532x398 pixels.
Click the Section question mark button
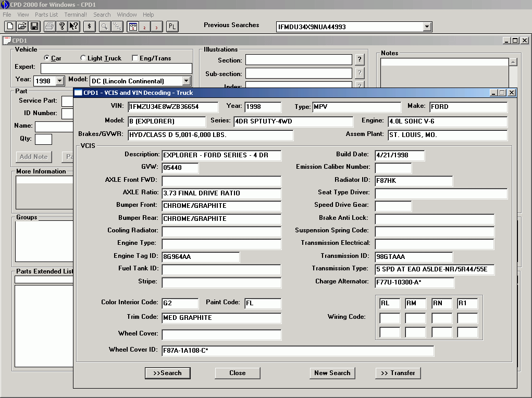pos(360,60)
